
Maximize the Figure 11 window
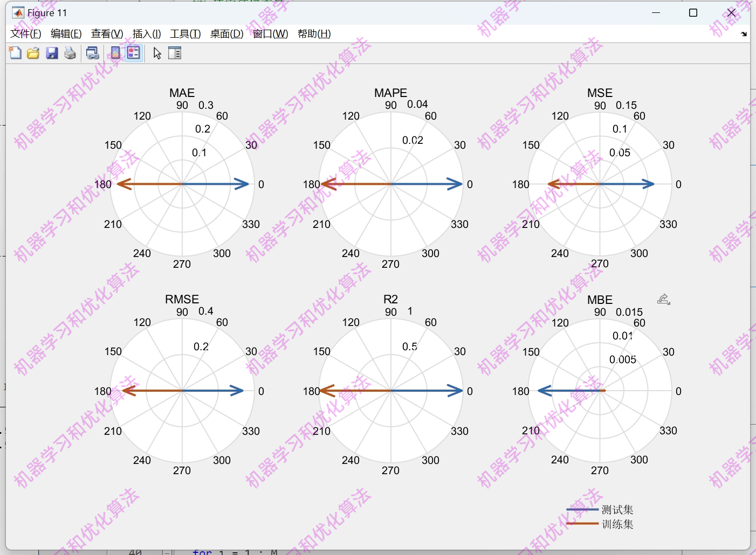693,12
